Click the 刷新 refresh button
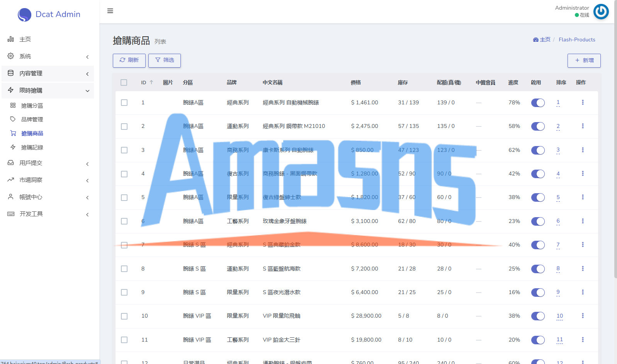The width and height of the screenshot is (617, 364). [129, 60]
